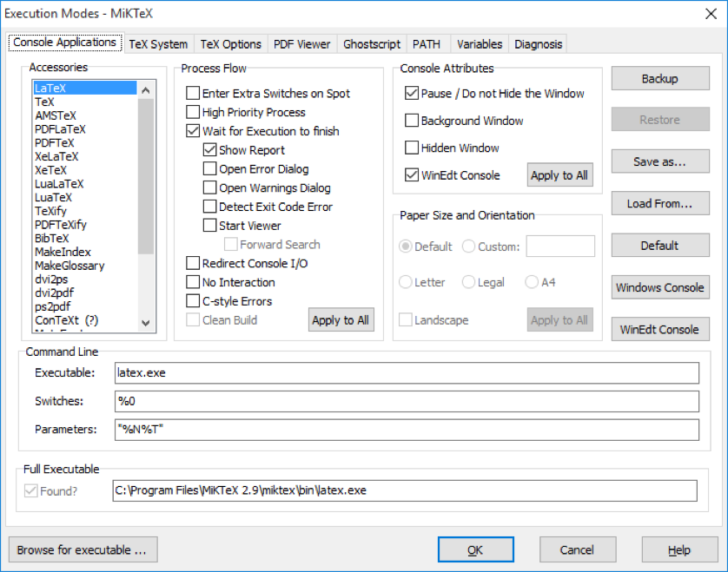Switch to the TeX System tab
The height and width of the screenshot is (572, 728).
158,43
